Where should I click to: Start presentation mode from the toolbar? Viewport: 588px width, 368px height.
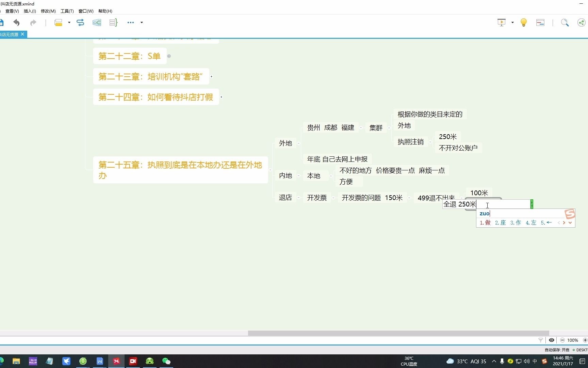[x=502, y=22]
